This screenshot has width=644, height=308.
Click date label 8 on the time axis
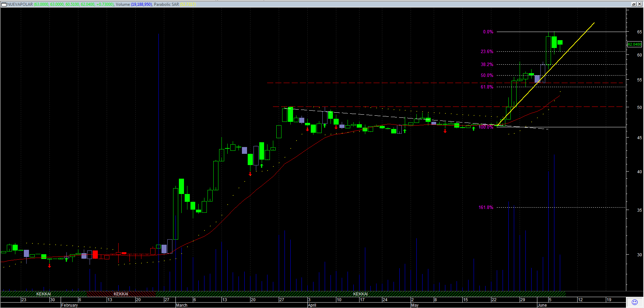click(435, 300)
